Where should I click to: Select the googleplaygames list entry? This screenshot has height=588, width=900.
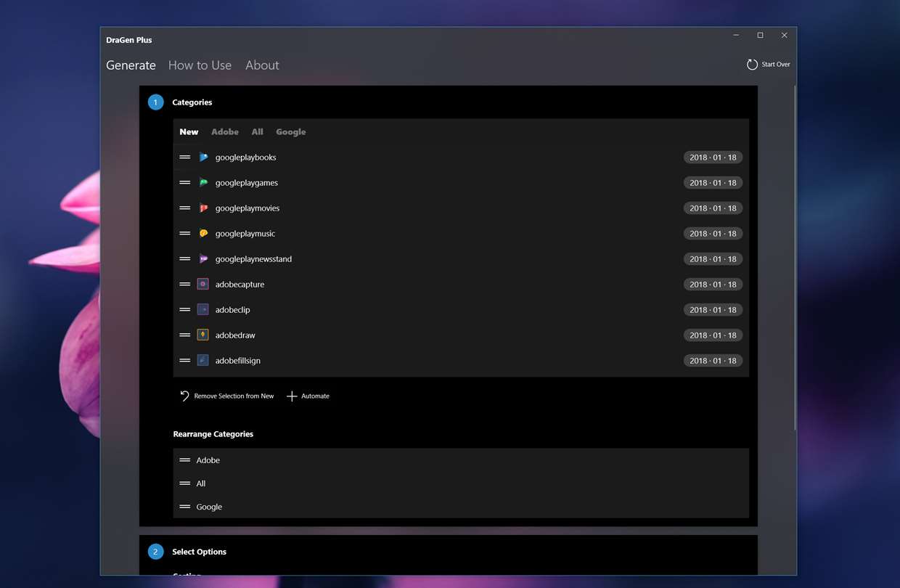(x=461, y=183)
